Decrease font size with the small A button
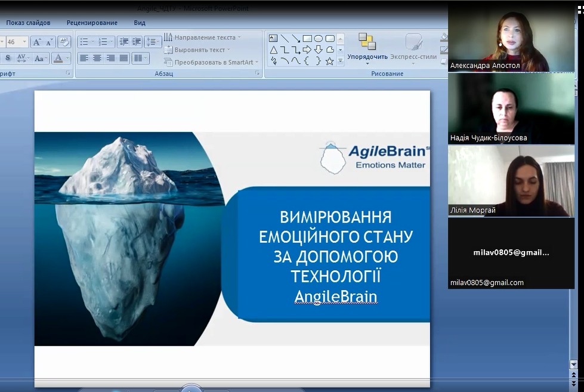 [49, 42]
